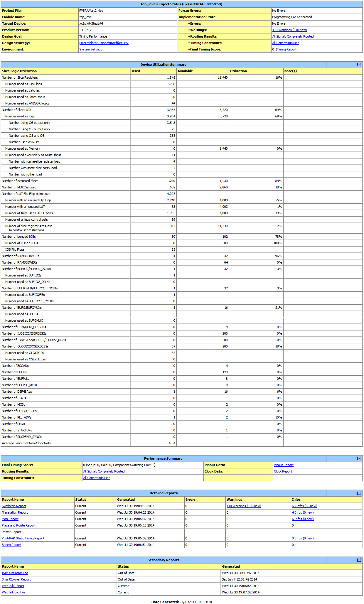Click 63 Infos link for Synthesis Report
This screenshot has height=604, width=364.
point(304,506)
